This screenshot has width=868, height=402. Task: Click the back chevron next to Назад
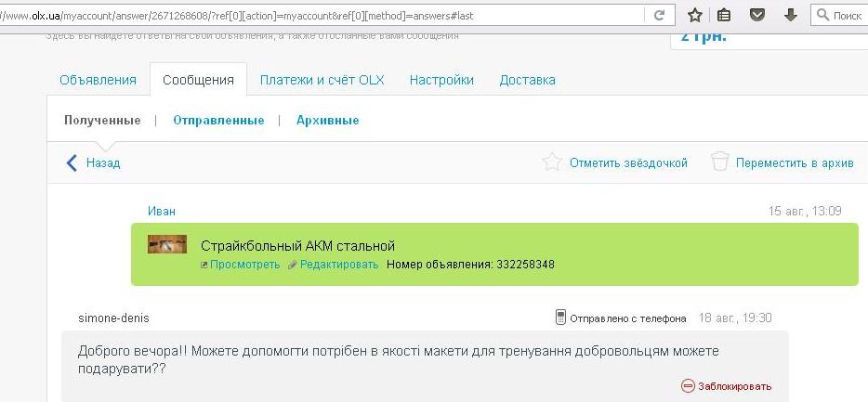[x=72, y=162]
